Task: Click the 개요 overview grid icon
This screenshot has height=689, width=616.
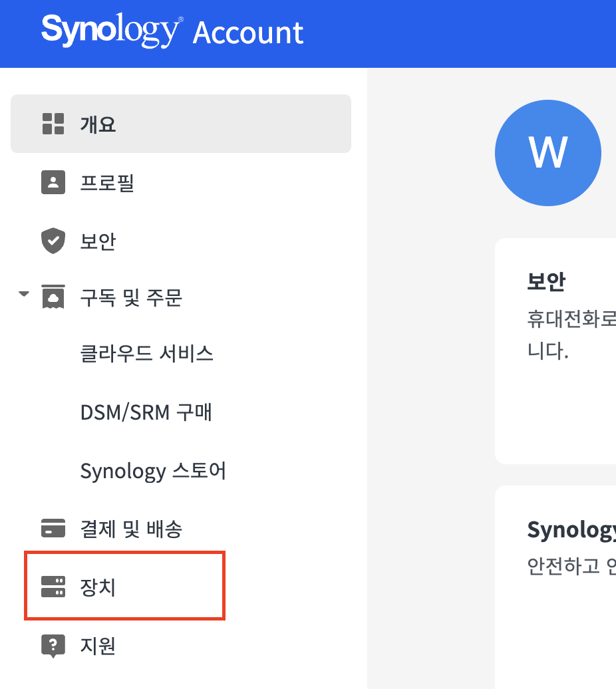Action: point(53,124)
